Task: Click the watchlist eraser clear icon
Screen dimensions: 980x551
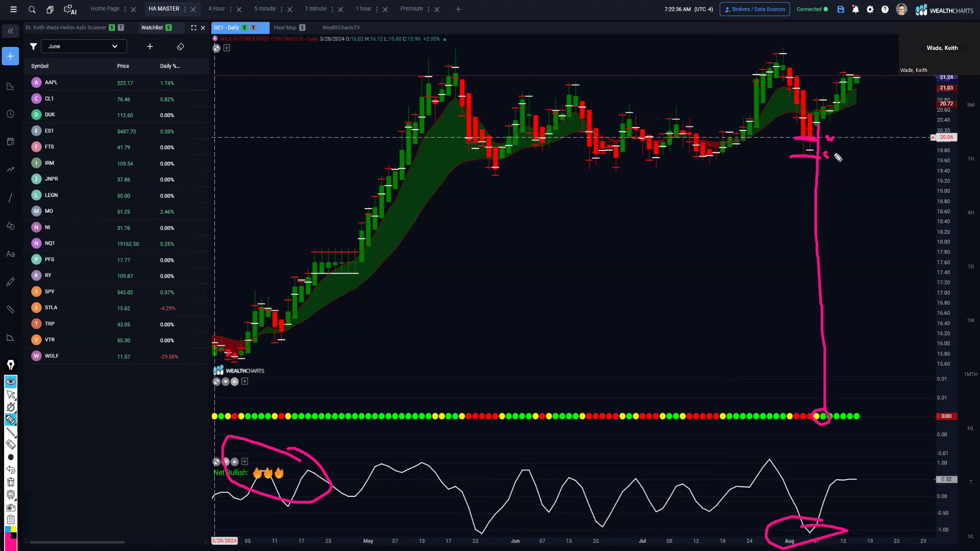Action: [180, 46]
